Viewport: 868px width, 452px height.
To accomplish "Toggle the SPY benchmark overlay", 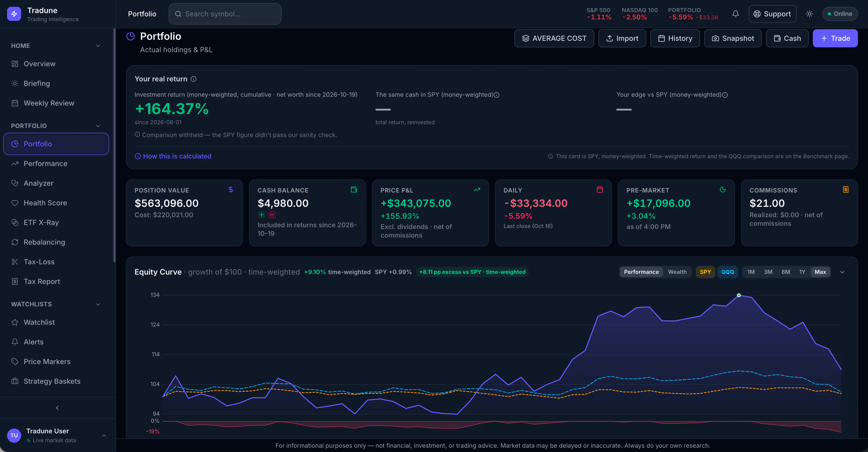I will point(705,272).
